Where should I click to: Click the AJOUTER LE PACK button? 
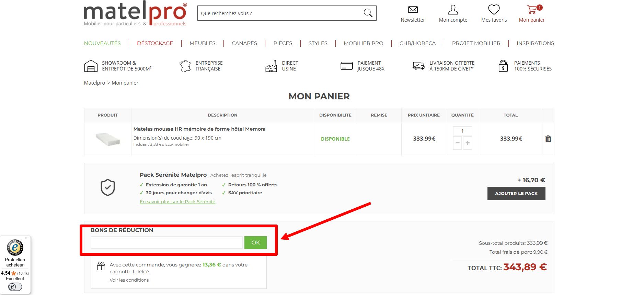516,193
